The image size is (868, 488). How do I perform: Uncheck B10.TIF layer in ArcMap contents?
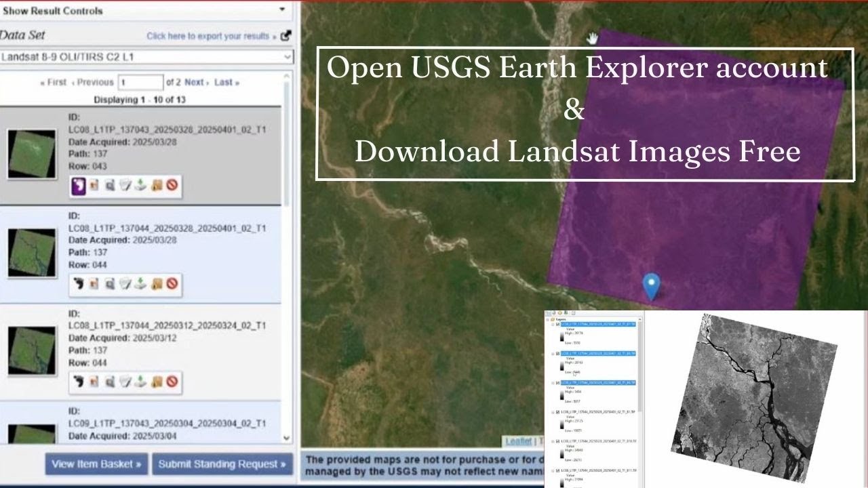pyautogui.click(x=557, y=441)
